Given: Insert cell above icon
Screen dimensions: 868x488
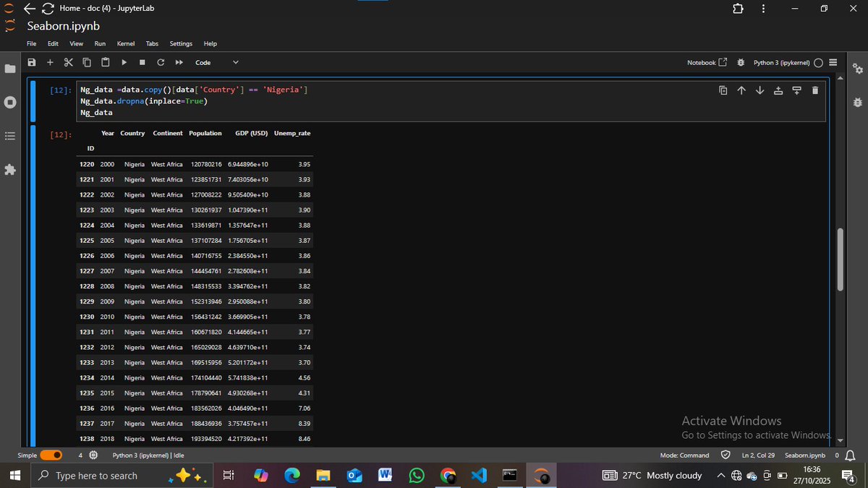Looking at the screenshot, I should (x=778, y=90).
